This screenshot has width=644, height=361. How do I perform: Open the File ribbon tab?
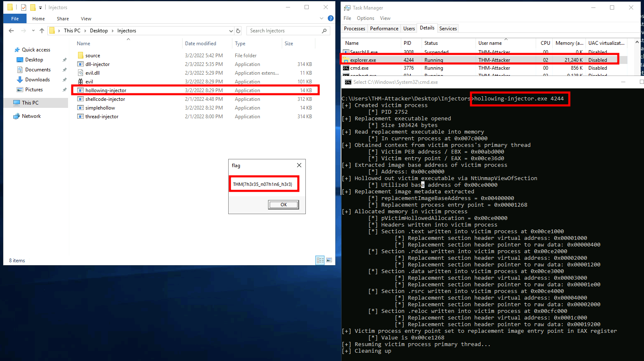(x=15, y=19)
